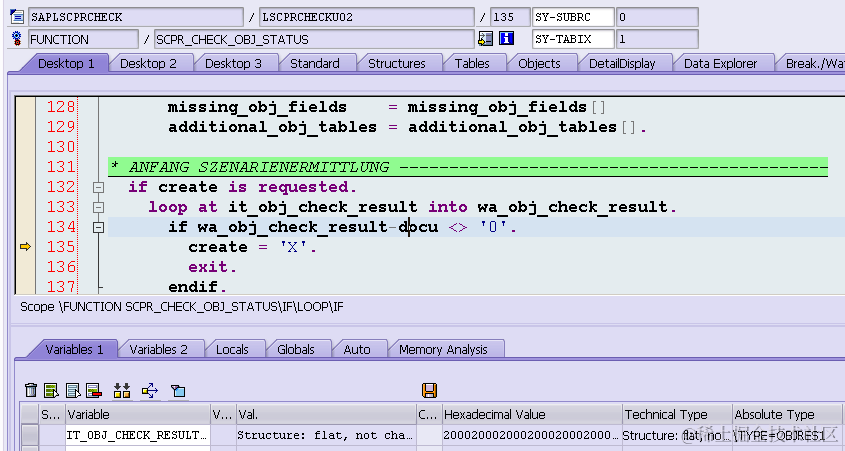Click the program source icon beside SAPLSCPRCHECK
The height and width of the screenshot is (451, 845).
pyautogui.click(x=17, y=17)
